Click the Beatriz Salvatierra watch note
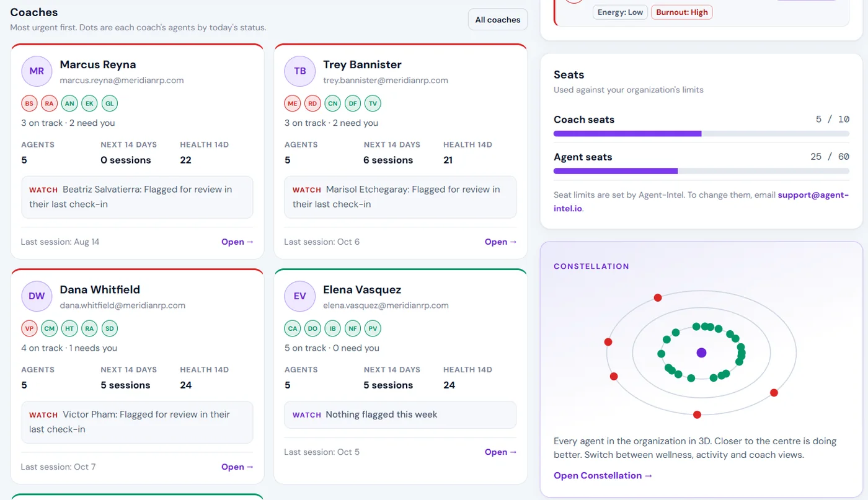The height and width of the screenshot is (500, 868). (137, 197)
